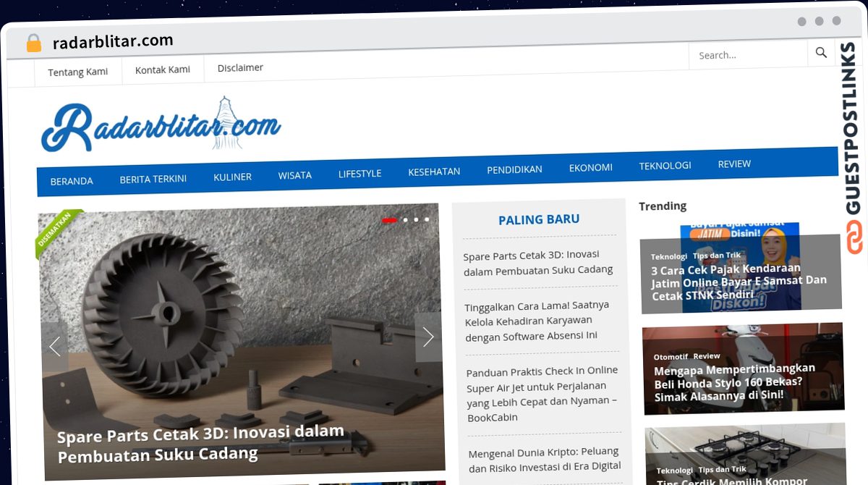Advance slider with right arrow

(428, 337)
